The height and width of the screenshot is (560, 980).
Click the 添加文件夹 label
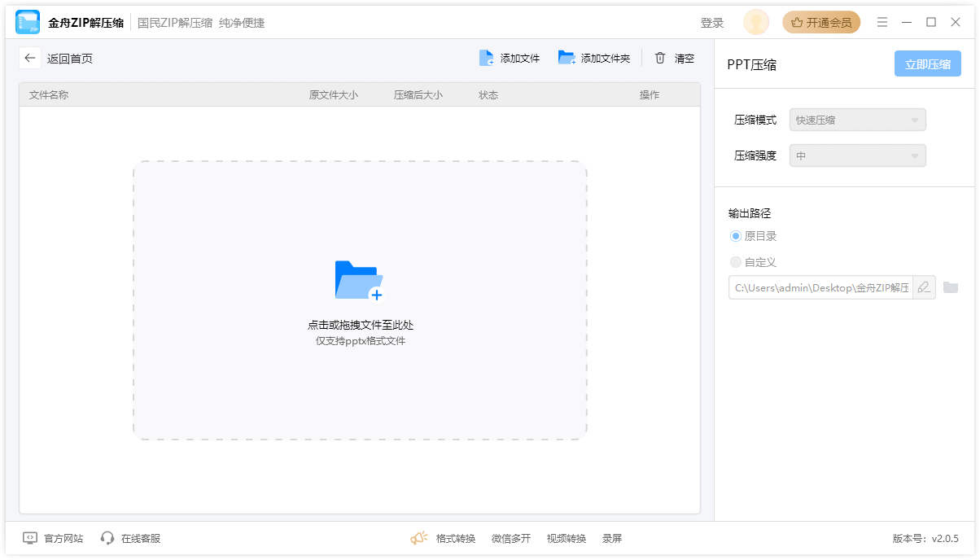pos(606,59)
